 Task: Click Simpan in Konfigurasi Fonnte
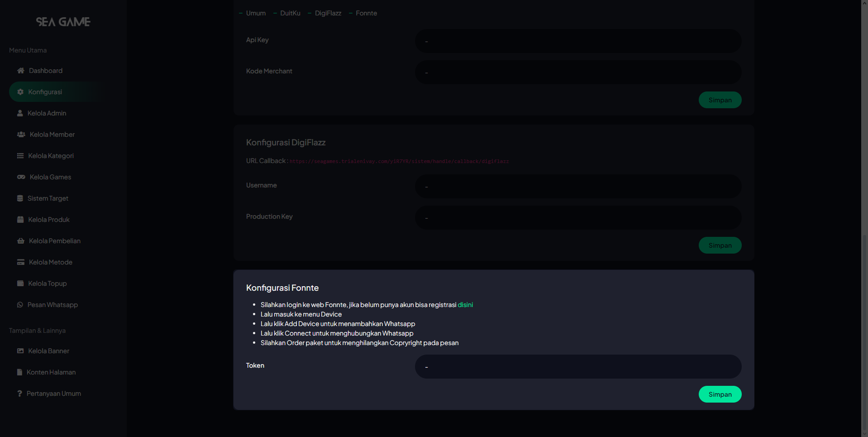click(x=720, y=394)
